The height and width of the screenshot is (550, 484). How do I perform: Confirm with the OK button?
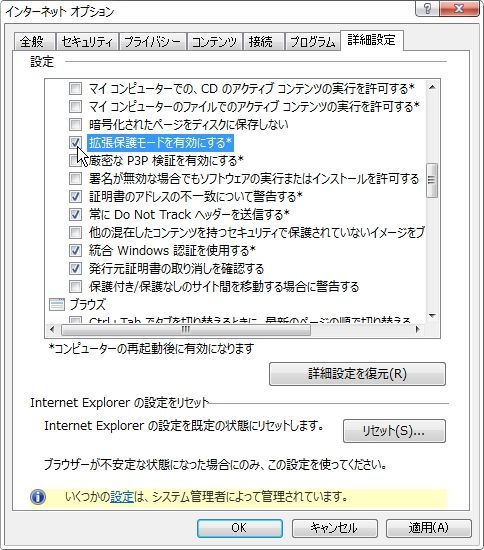240,528
